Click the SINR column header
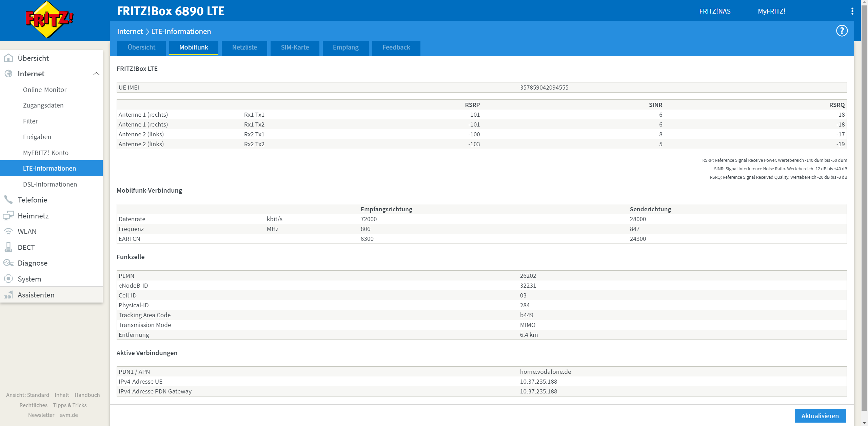The height and width of the screenshot is (426, 868). (x=655, y=105)
